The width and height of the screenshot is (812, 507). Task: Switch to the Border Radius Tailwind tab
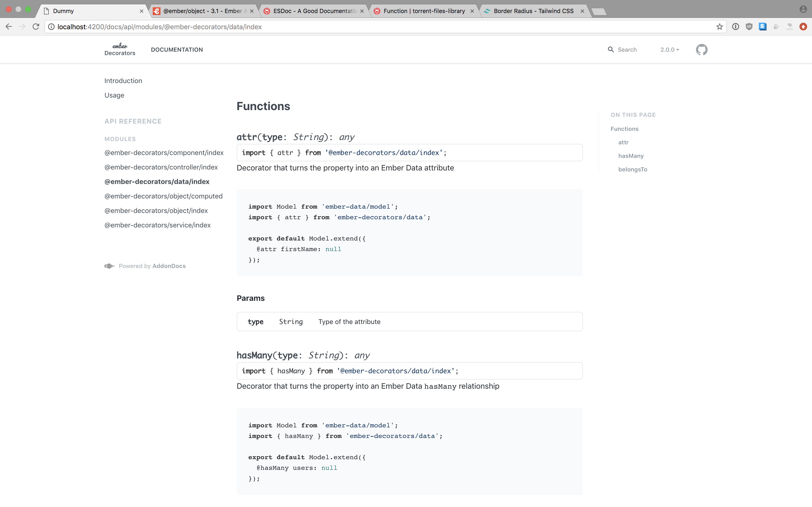click(533, 11)
